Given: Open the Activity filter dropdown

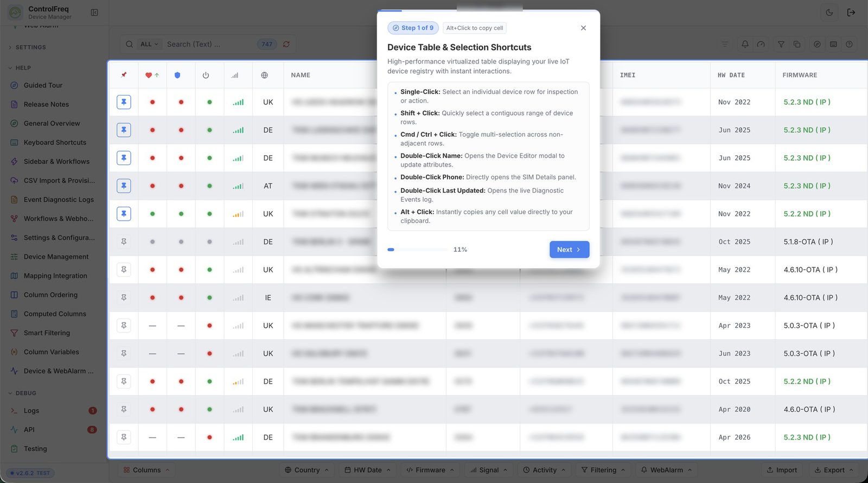Looking at the screenshot, I should click(544, 470).
